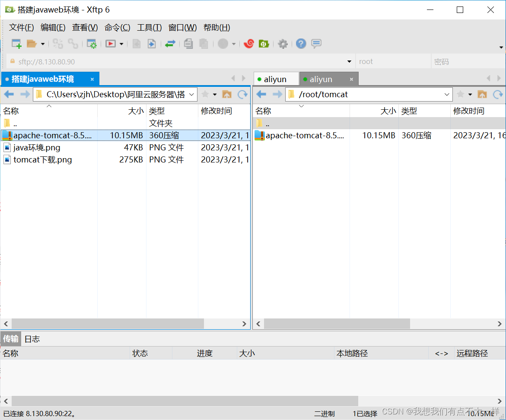Image resolution: width=506 pixels, height=420 pixels.
Task: Expand the dropdown beside the play icon
Action: click(121, 44)
